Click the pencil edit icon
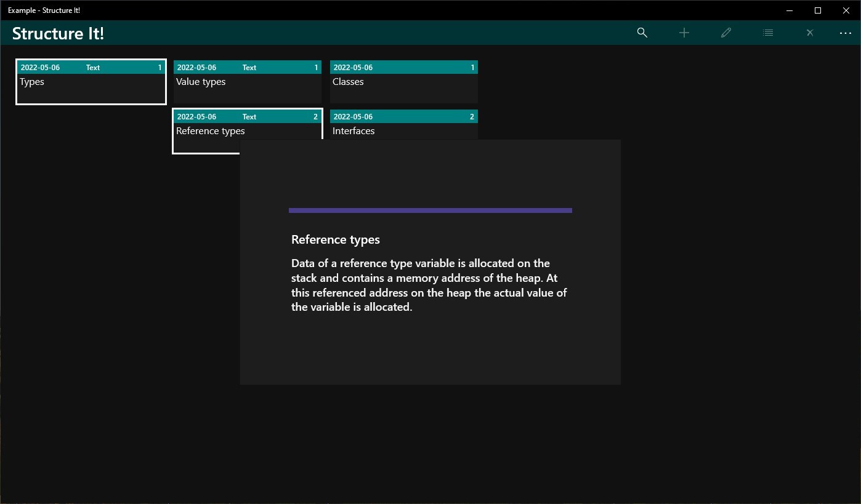Viewport: 861px width, 504px height. point(726,33)
